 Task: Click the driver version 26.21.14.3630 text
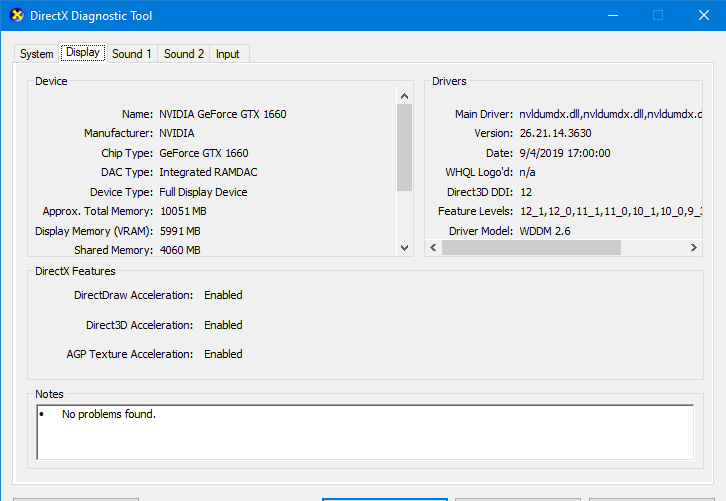pyautogui.click(x=554, y=134)
